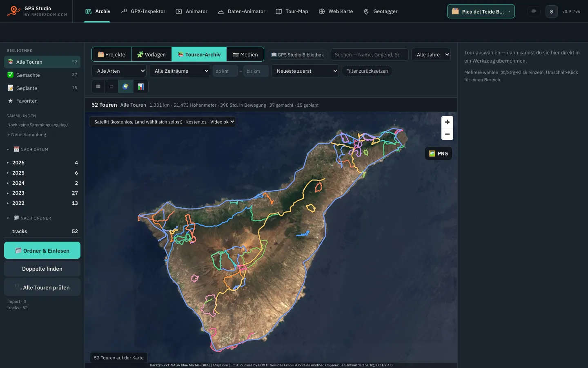The height and width of the screenshot is (368, 588).
Task: Switch to Medien tab
Action: click(x=245, y=54)
